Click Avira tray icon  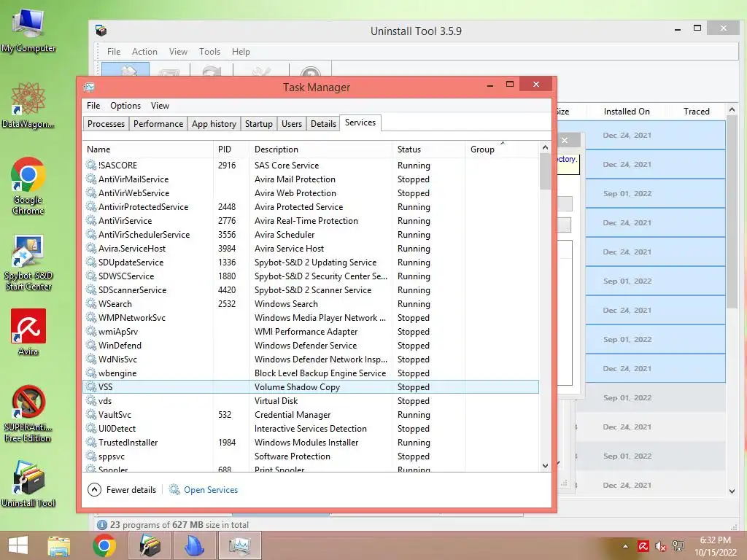point(643,545)
